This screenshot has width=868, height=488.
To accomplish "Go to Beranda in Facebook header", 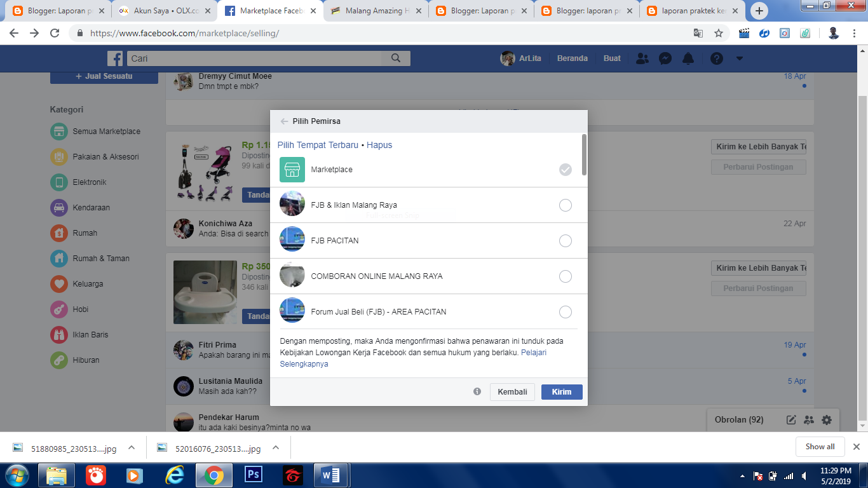I will (x=573, y=58).
